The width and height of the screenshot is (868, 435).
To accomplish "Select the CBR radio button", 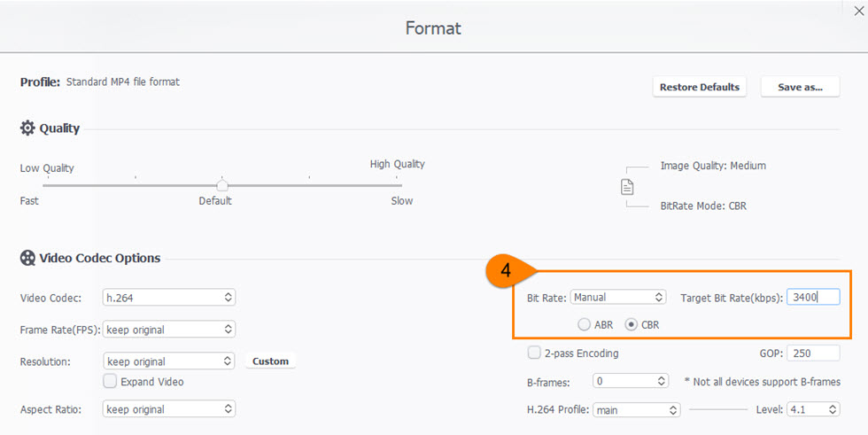I will pos(632,325).
